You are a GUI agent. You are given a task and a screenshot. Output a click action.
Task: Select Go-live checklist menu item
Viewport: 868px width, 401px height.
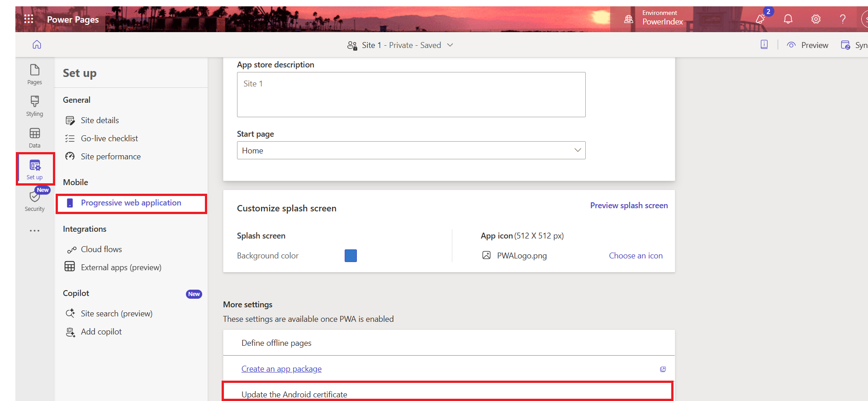coord(109,138)
